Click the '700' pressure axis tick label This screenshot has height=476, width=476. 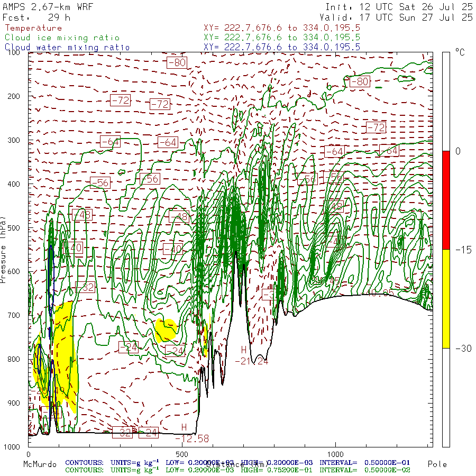point(14,315)
